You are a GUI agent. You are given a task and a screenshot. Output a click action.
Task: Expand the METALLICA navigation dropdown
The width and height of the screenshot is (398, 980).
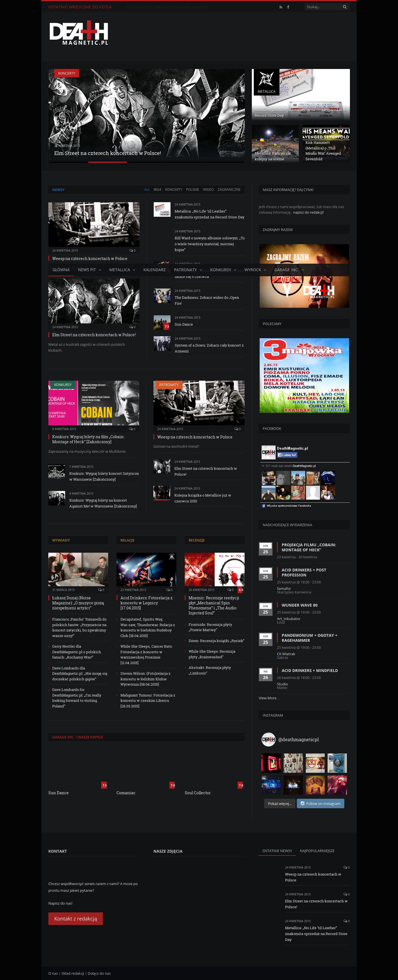pos(122,270)
